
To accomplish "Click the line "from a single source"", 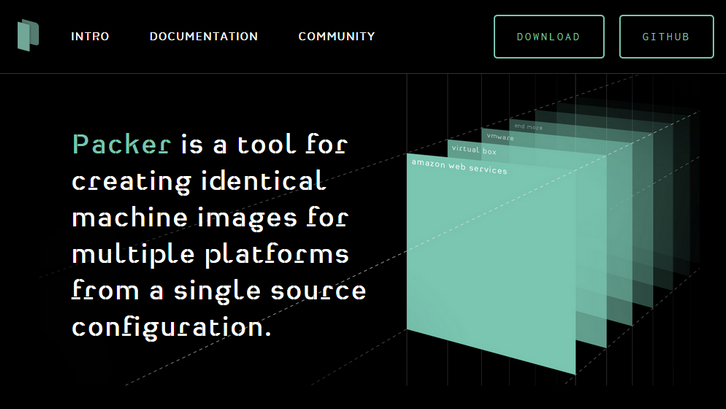I will tap(219, 290).
